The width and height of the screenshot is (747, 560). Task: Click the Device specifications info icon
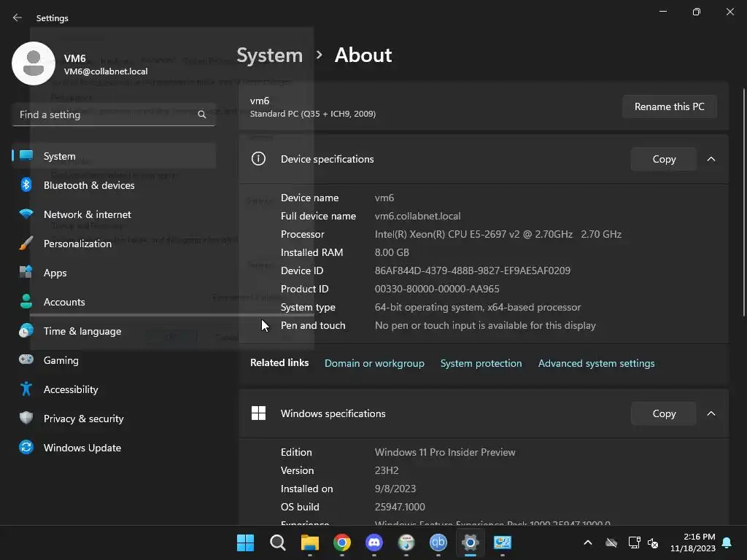click(258, 158)
